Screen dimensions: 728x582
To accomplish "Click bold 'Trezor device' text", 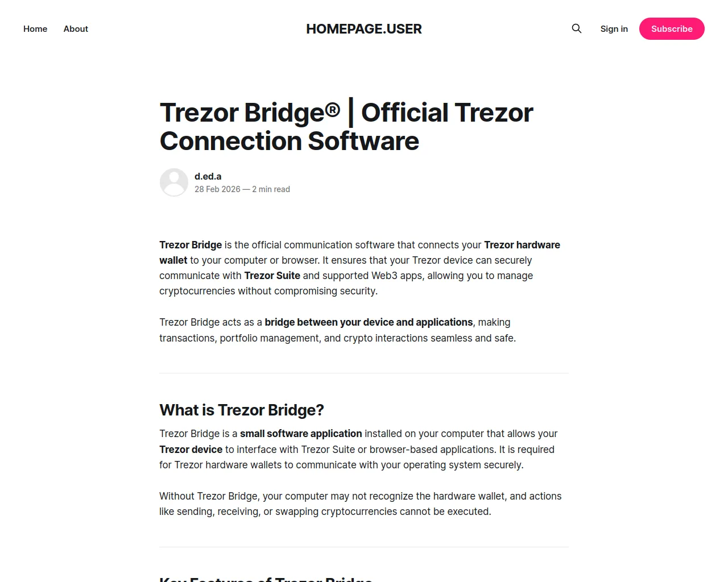I will click(191, 450).
